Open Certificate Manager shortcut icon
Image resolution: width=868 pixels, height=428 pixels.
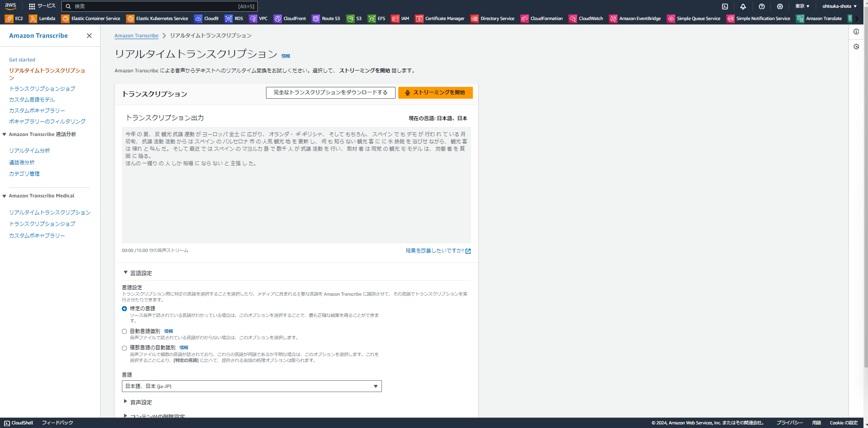click(x=419, y=19)
